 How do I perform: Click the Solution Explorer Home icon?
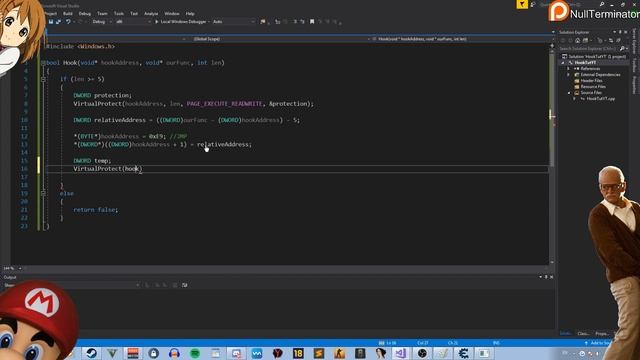(578, 40)
